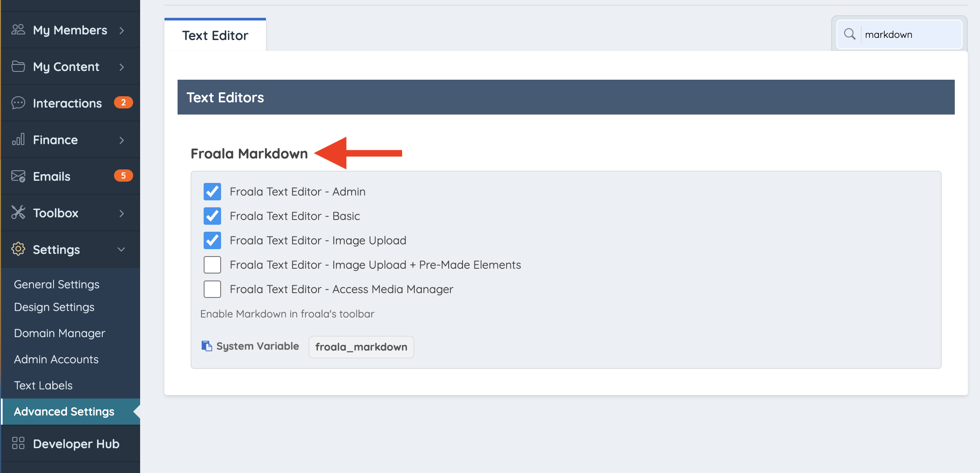Expand the My Members submenu chevron
980x473 pixels.
(122, 30)
